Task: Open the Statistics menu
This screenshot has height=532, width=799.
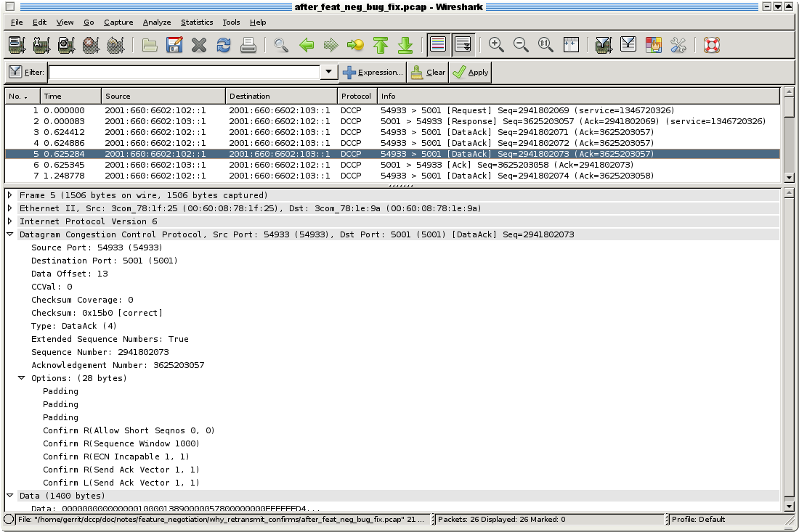Action: tap(195, 22)
